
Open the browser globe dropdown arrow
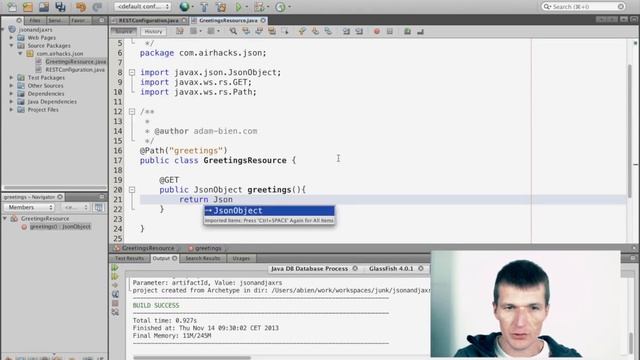tap(193, 7)
